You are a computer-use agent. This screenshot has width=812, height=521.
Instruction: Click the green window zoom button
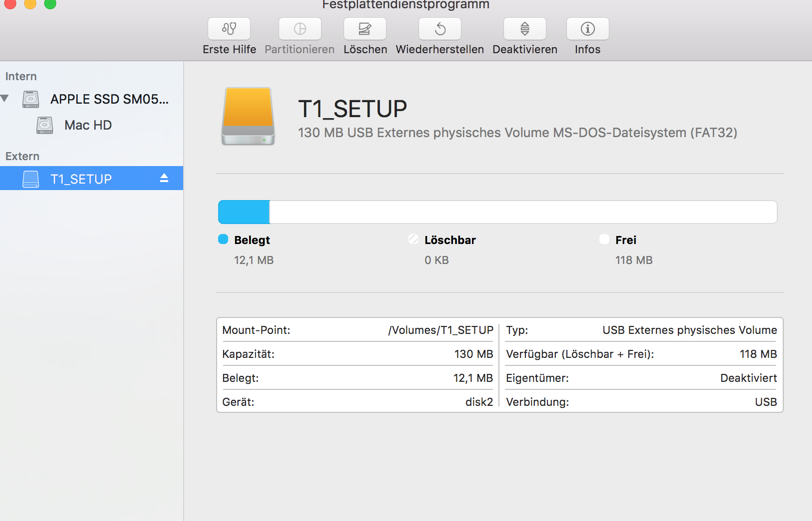coord(50,4)
